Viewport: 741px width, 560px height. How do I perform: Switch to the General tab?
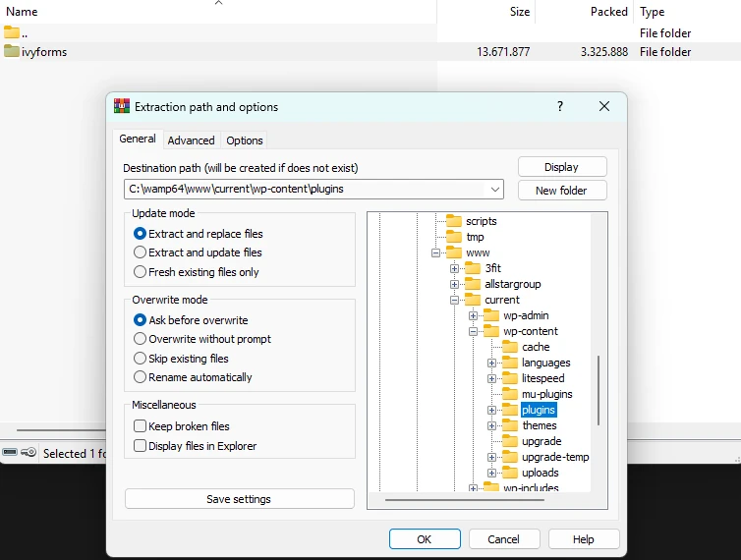click(138, 139)
